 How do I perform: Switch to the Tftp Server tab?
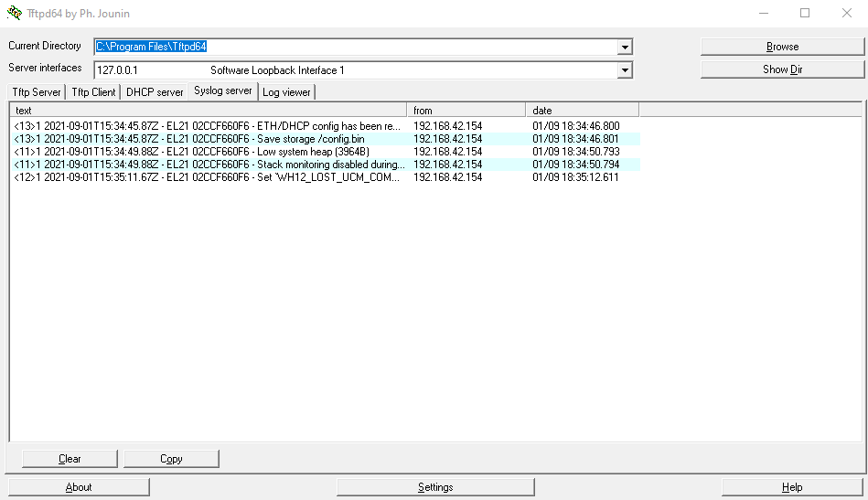tap(37, 92)
